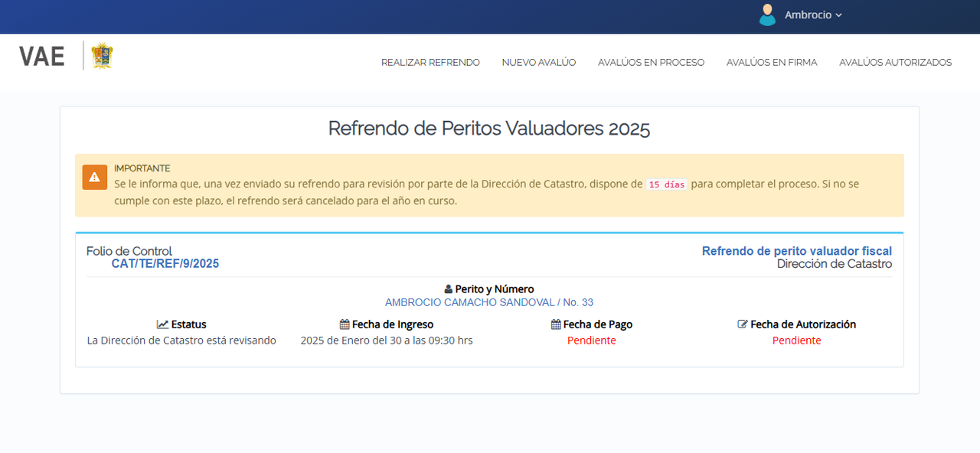Open the Nuevo Avalúo menu item
Viewport: 980px width, 453px height.
pyautogui.click(x=539, y=63)
